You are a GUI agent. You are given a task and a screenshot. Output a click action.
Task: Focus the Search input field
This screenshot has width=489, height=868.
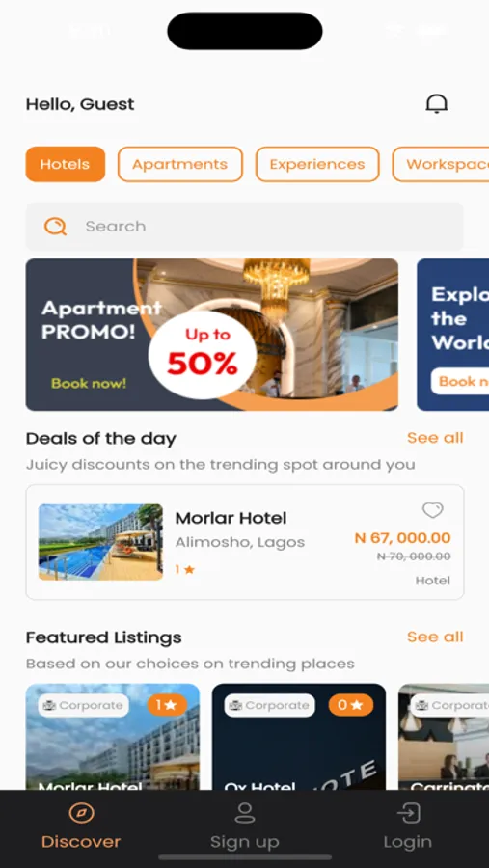(244, 227)
